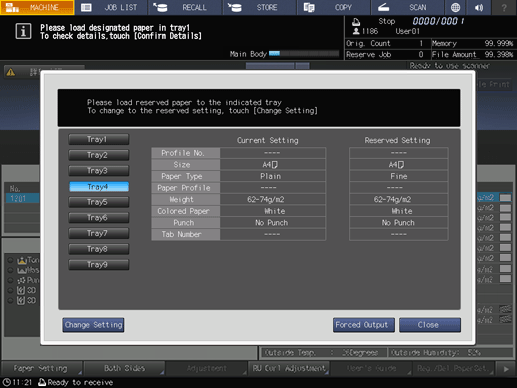
Task: Select the yellow warning triangle icon
Action: click(11, 72)
